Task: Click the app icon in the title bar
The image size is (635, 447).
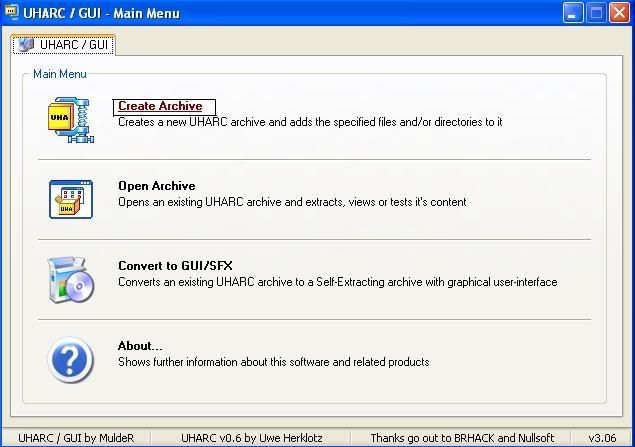Action: 11,12
